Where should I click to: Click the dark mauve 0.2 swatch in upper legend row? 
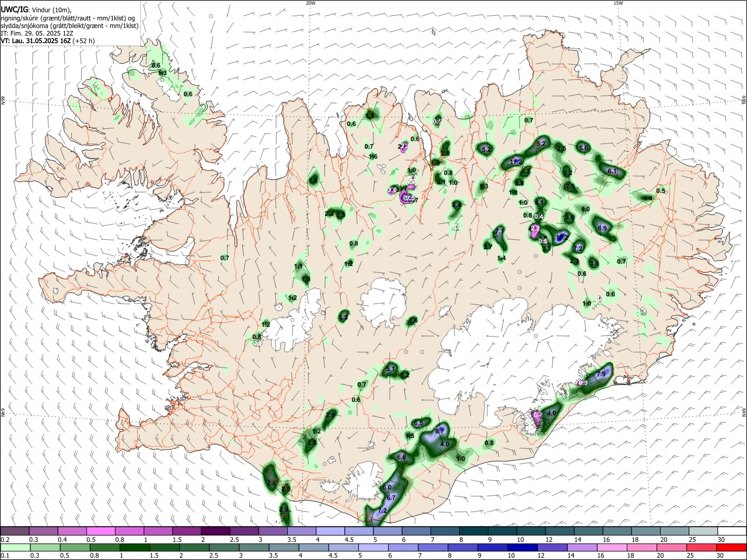point(15,531)
